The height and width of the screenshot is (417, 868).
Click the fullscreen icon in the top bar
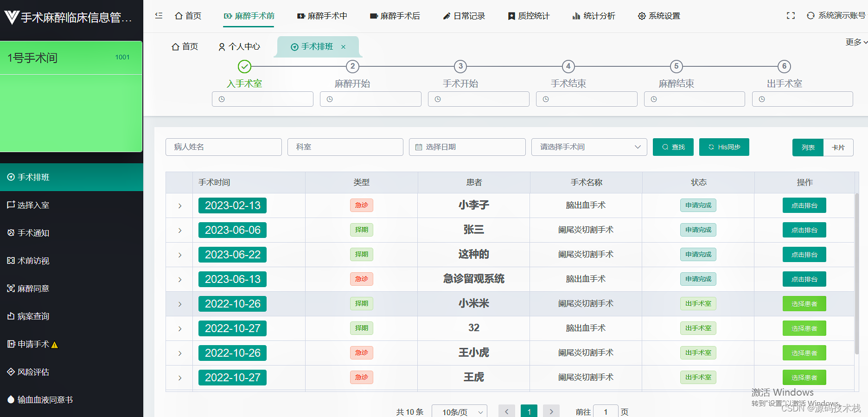point(791,15)
